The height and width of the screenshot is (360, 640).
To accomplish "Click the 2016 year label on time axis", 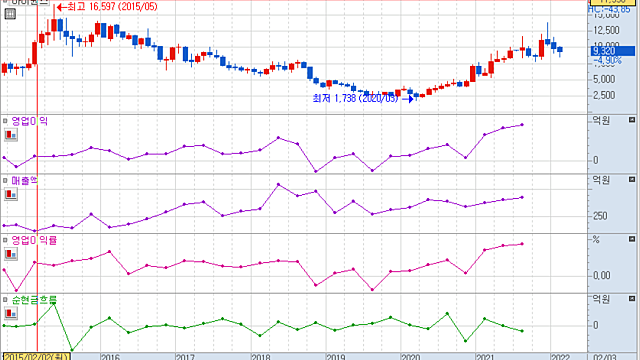I will pos(110,357).
